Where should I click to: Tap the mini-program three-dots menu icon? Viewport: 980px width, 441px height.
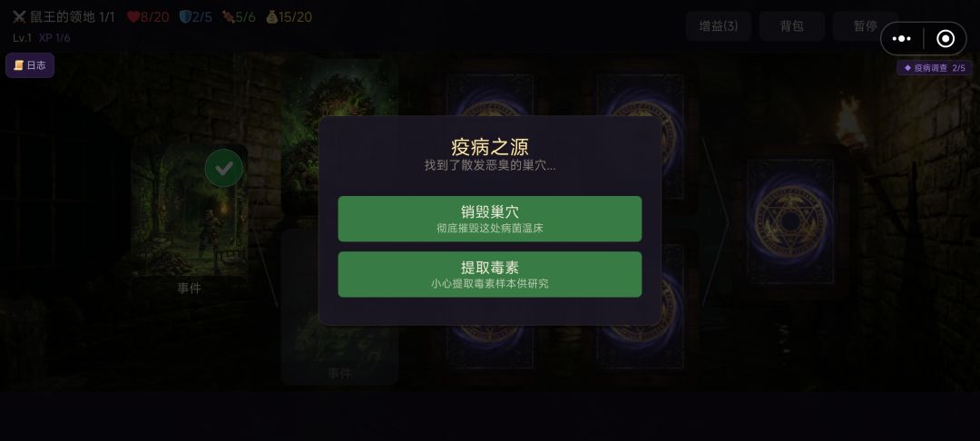click(901, 39)
